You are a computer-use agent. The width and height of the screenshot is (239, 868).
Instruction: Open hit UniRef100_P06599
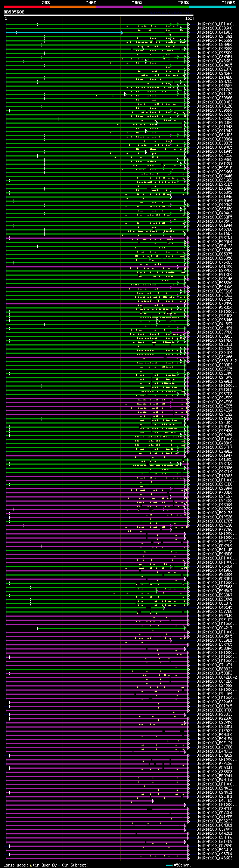coord(214,41)
